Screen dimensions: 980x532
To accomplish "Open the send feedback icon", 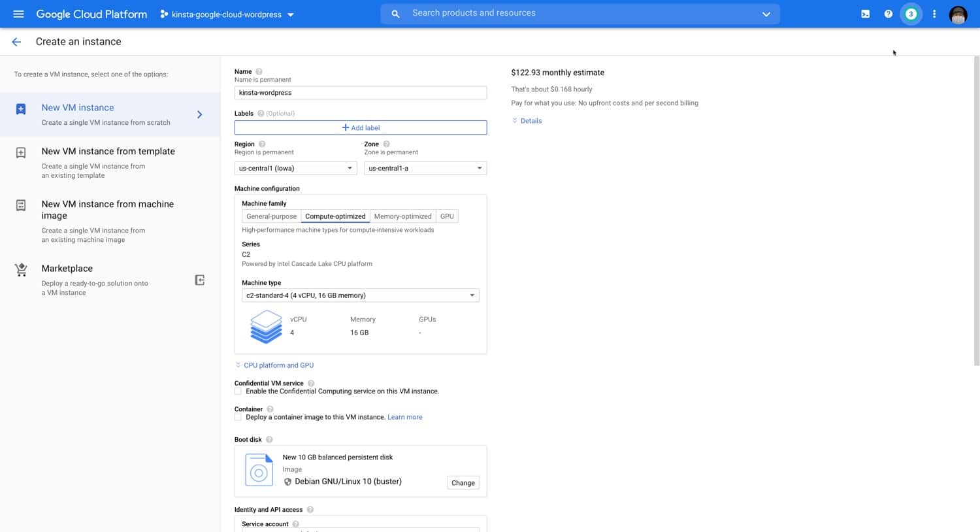I will pyautogui.click(x=865, y=13).
